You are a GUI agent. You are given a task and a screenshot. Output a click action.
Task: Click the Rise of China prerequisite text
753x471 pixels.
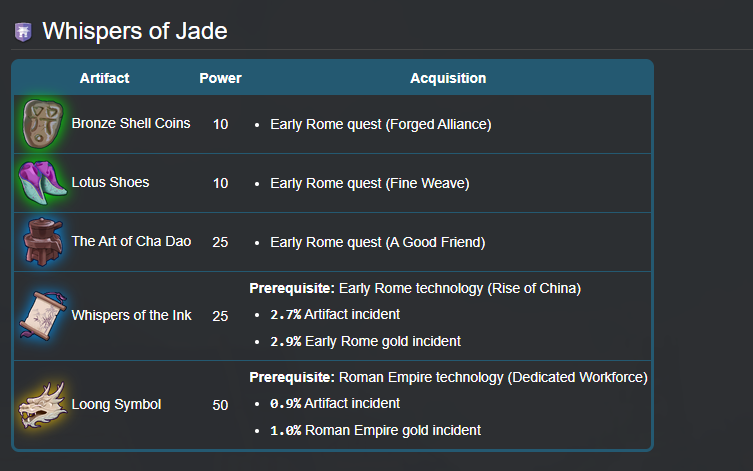460,289
